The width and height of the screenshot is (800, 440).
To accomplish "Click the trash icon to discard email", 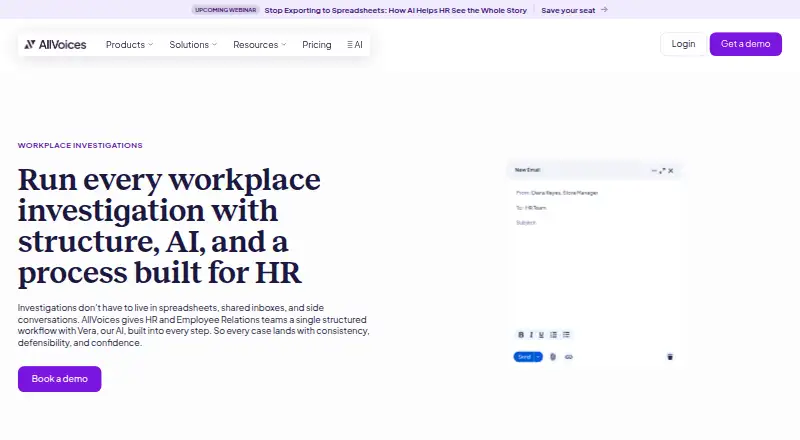I will (670, 357).
